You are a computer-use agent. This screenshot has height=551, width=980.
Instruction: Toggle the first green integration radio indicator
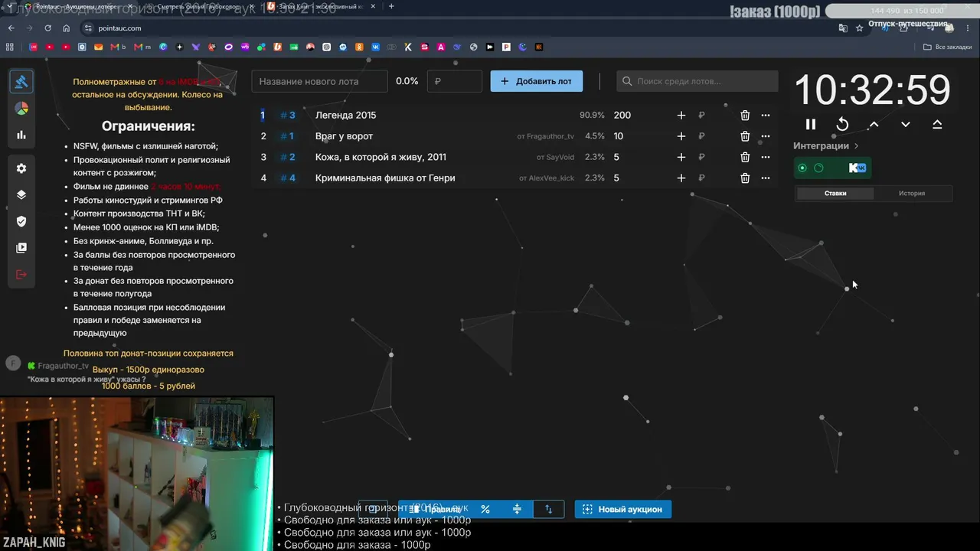(802, 168)
